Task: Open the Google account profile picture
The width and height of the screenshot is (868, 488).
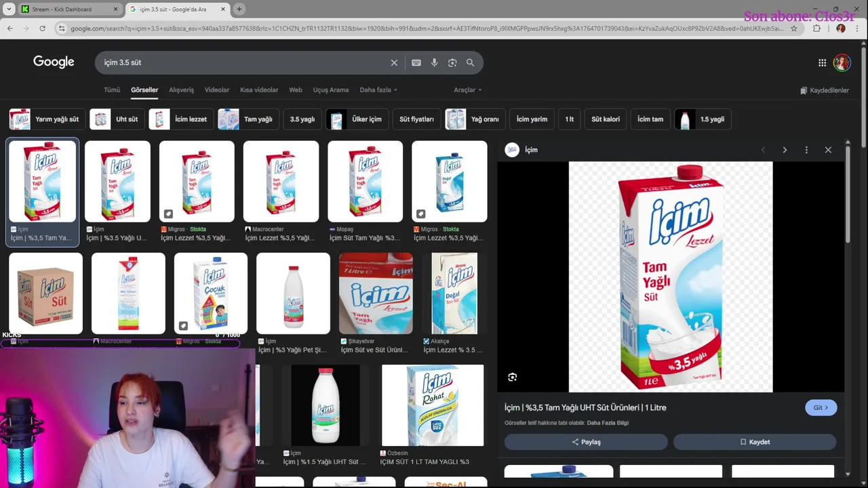Action: pyautogui.click(x=842, y=62)
